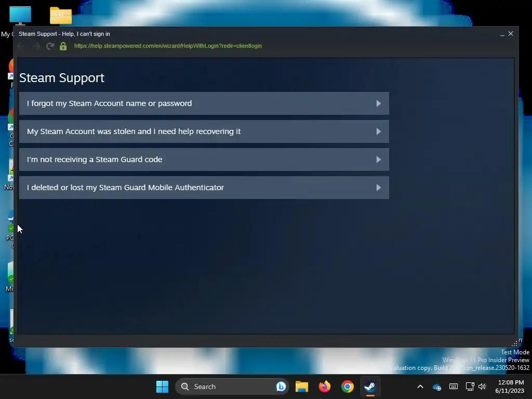Click the window resize grip at bottom right
The width and height of the screenshot is (532, 399).
(x=514, y=343)
